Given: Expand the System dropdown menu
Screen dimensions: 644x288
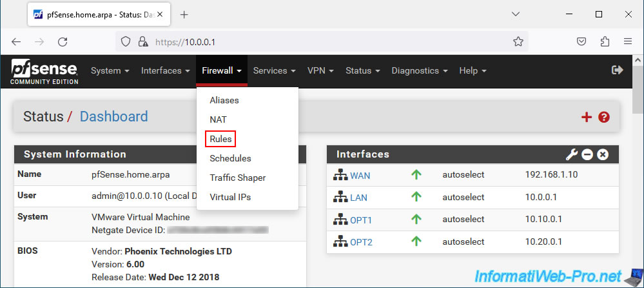Looking at the screenshot, I should 110,70.
